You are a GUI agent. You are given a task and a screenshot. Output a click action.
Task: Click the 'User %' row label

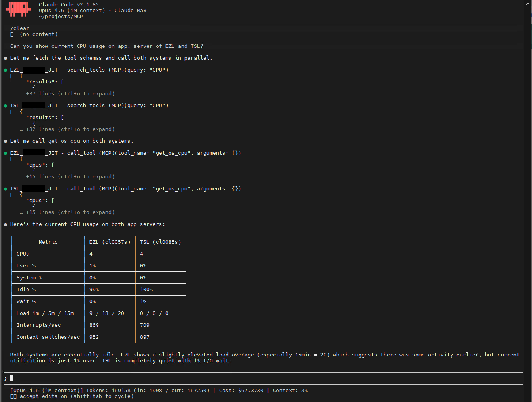pos(26,266)
